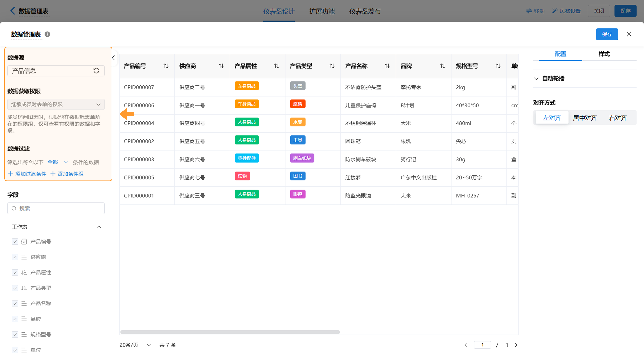
Task: Switch to the 样式 tab
Action: point(604,54)
